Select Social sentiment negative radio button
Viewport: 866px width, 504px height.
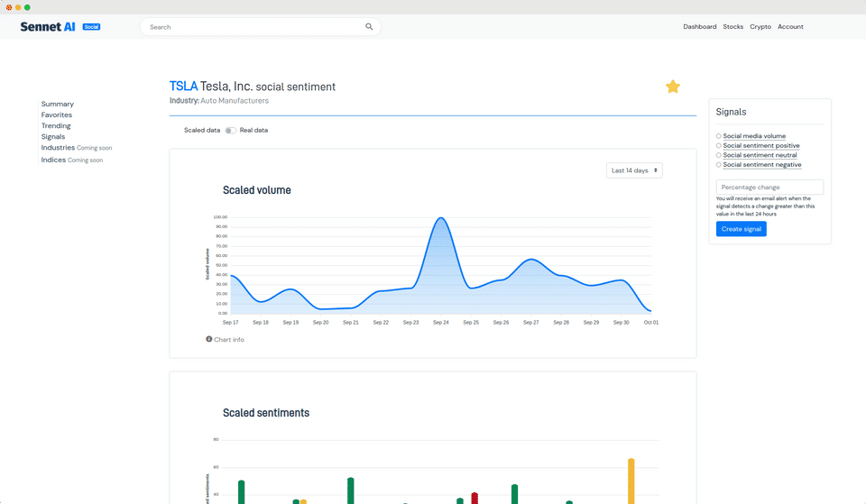tap(719, 164)
